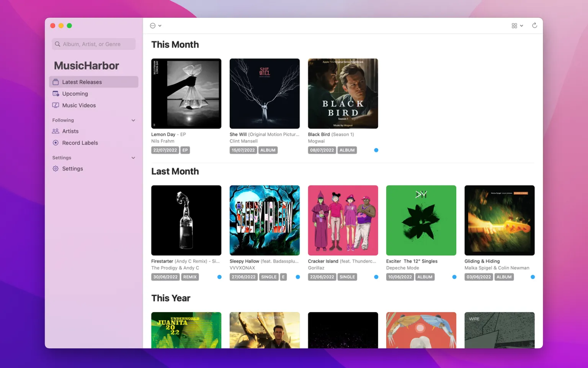588x368 pixels.
Task: Switch to Music Videos in the sidebar
Action: point(79,105)
